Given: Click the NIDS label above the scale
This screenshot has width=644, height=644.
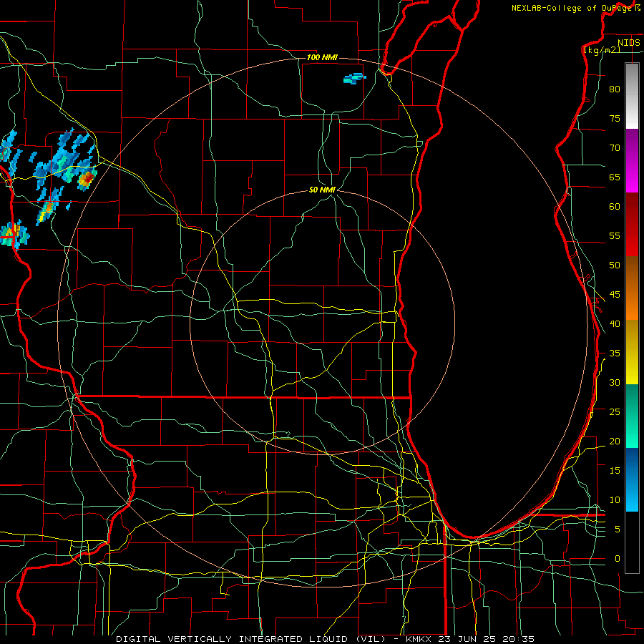Looking at the screenshot, I should [628, 43].
